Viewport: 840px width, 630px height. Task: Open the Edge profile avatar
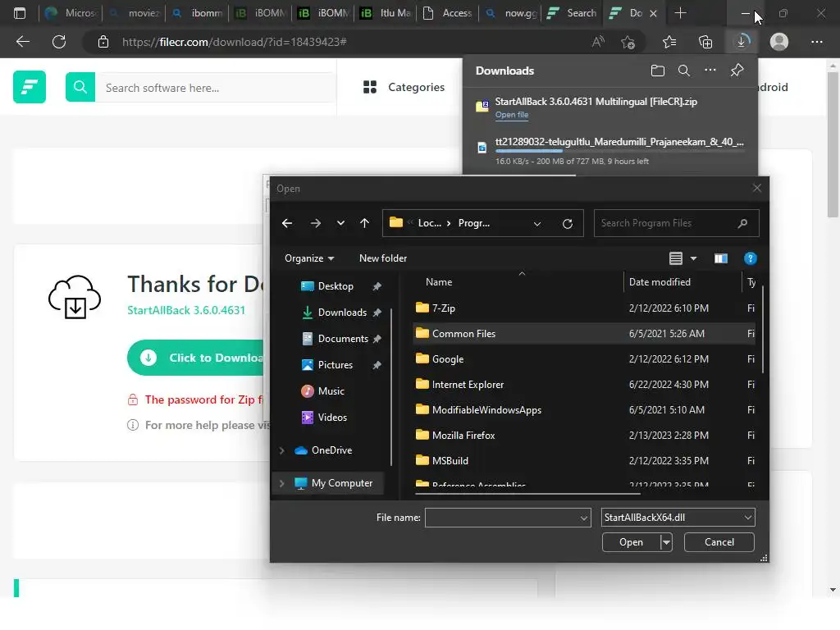[779, 42]
